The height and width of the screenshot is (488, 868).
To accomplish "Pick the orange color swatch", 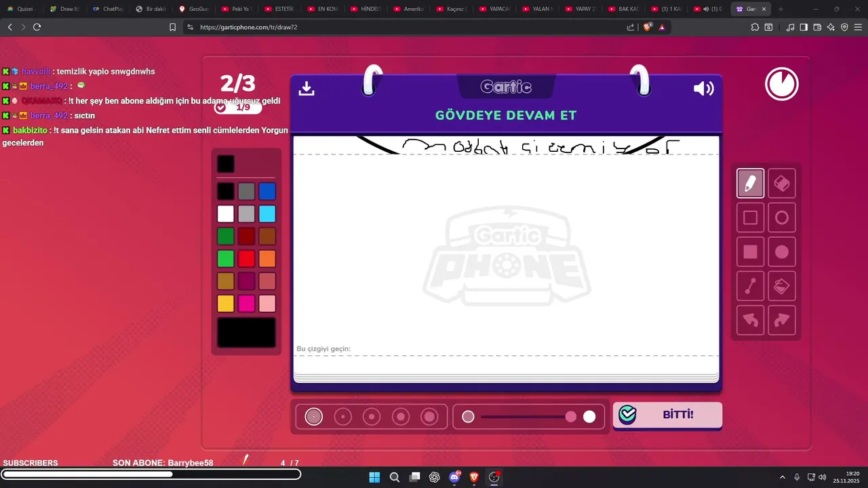I will pos(267,259).
